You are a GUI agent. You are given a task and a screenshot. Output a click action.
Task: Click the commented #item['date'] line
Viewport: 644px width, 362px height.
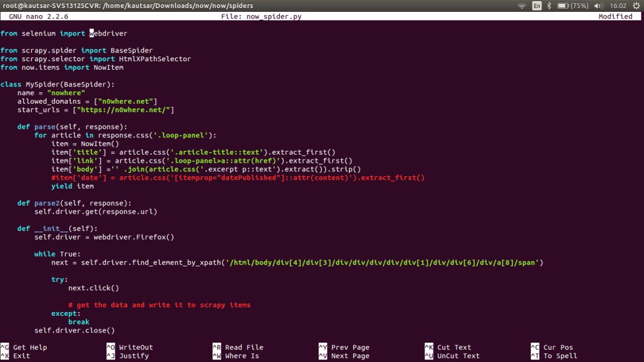coord(238,178)
